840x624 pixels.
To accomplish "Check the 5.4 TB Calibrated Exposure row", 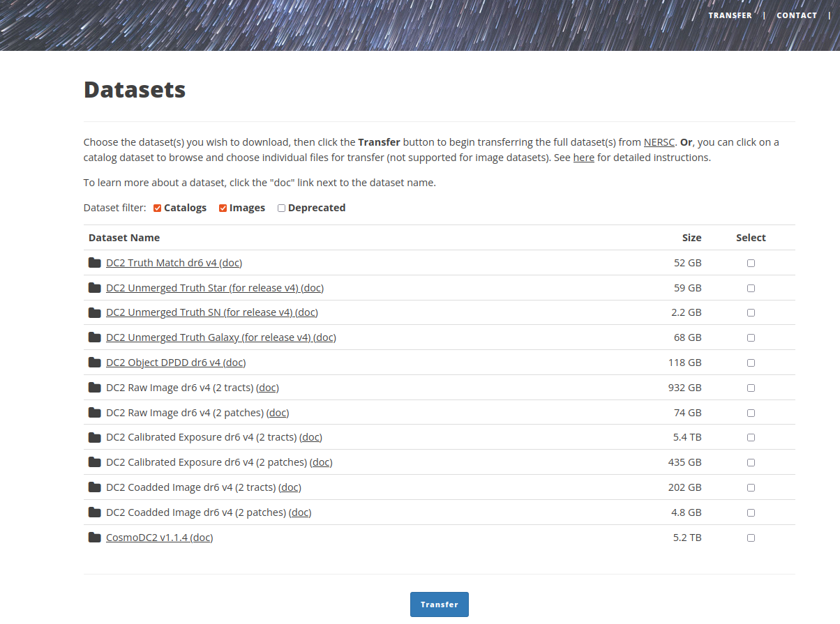I will click(751, 437).
